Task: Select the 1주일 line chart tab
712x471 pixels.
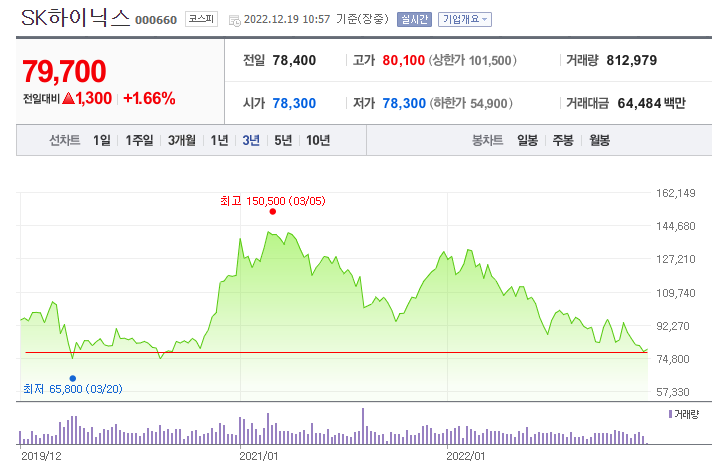Action: point(139,140)
